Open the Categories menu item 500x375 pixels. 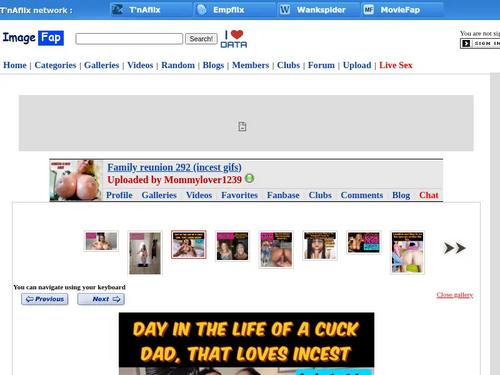(55, 65)
